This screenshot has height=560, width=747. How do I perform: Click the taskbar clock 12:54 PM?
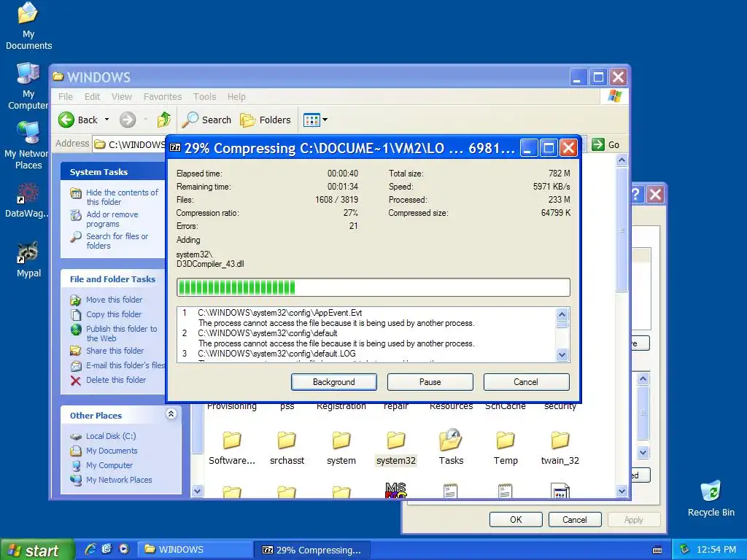[716, 550]
